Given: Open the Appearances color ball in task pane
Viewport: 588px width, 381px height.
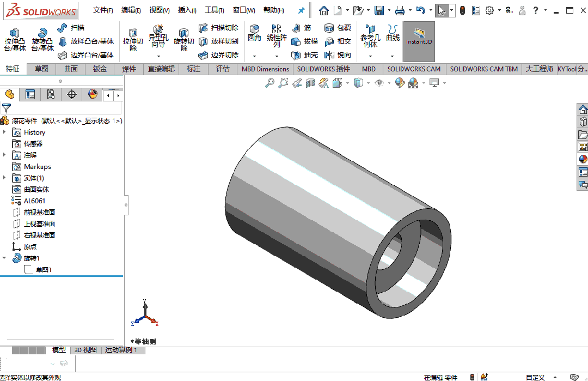Looking at the screenshot, I should (583, 159).
